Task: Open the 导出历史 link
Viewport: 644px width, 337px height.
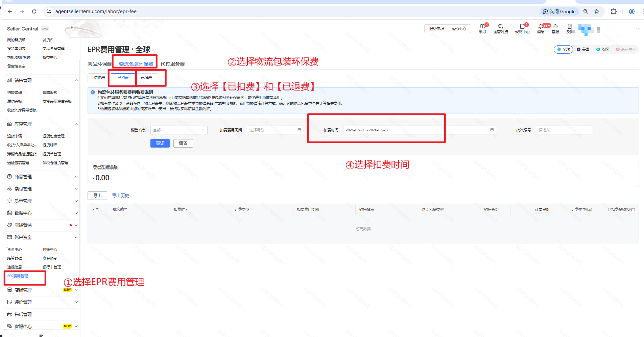Action: point(120,196)
